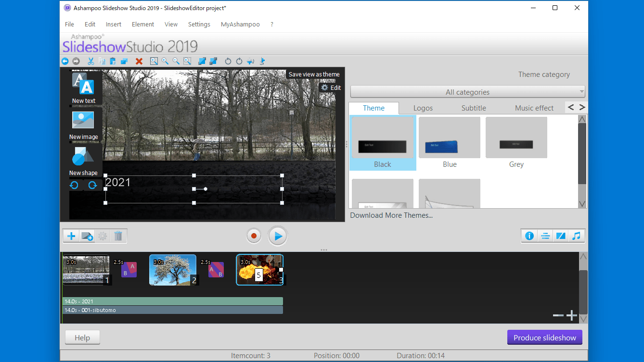Image resolution: width=644 pixels, height=362 pixels.
Task: Switch to the Logos tab
Action: click(x=423, y=108)
